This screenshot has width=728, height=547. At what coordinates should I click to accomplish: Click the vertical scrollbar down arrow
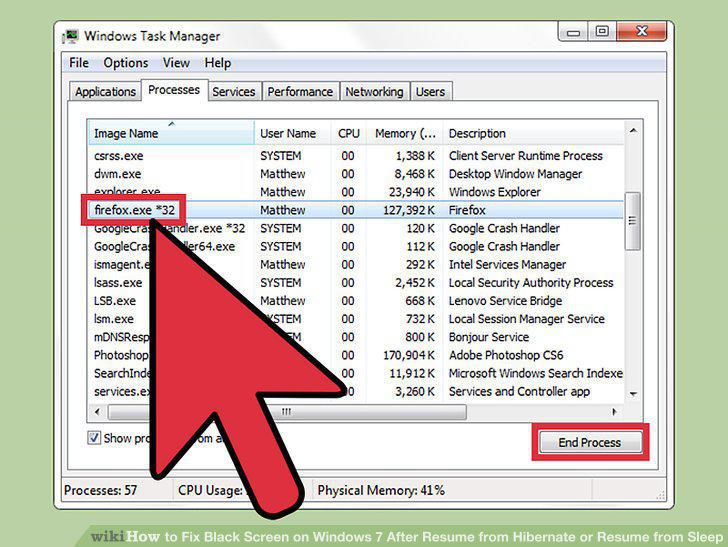tap(633, 394)
